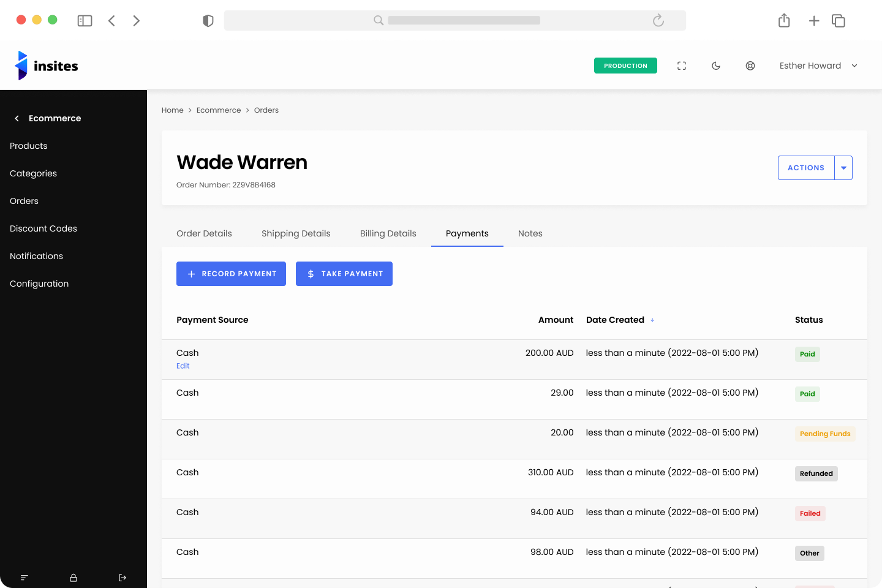This screenshot has height=588, width=882.
Task: Collapse sidebar using menu lines icon
Action: click(24, 578)
